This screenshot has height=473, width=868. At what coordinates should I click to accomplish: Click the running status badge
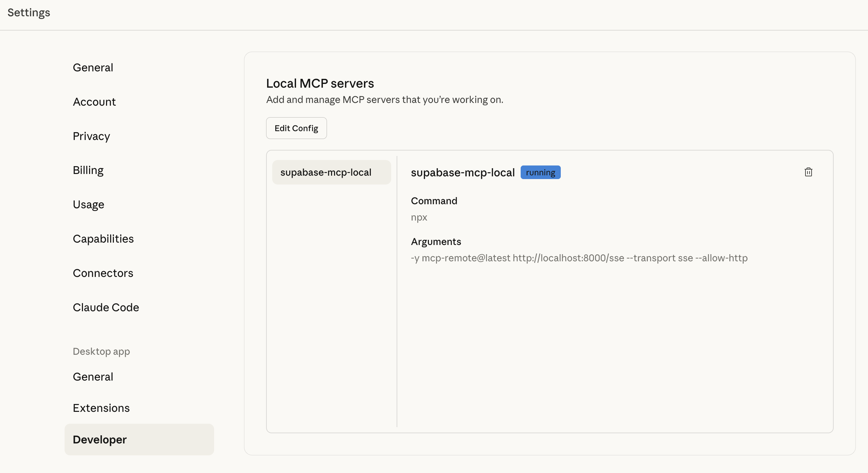540,172
